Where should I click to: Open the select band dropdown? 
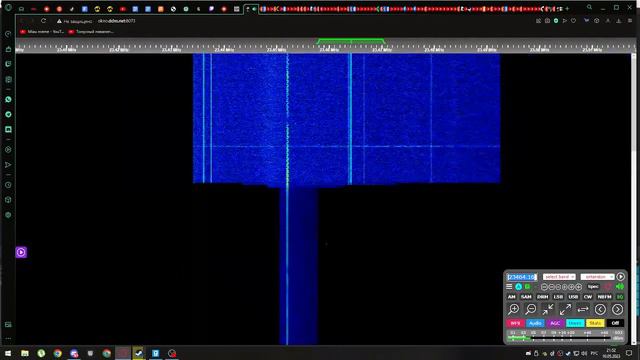tap(559, 277)
